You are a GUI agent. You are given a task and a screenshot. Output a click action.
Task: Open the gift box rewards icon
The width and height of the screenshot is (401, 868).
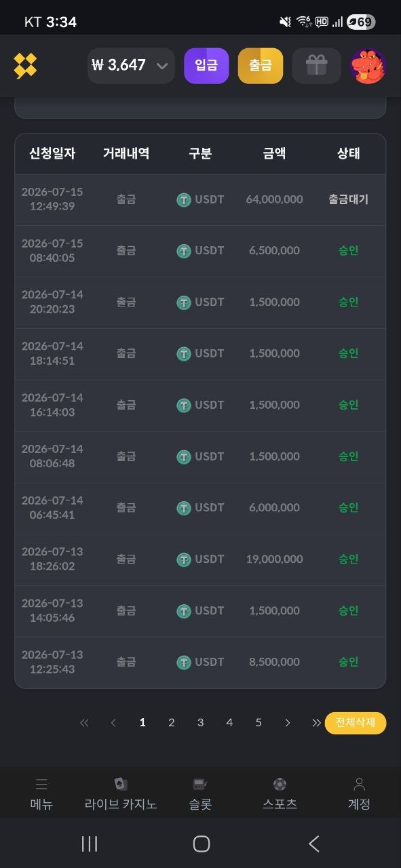click(316, 66)
